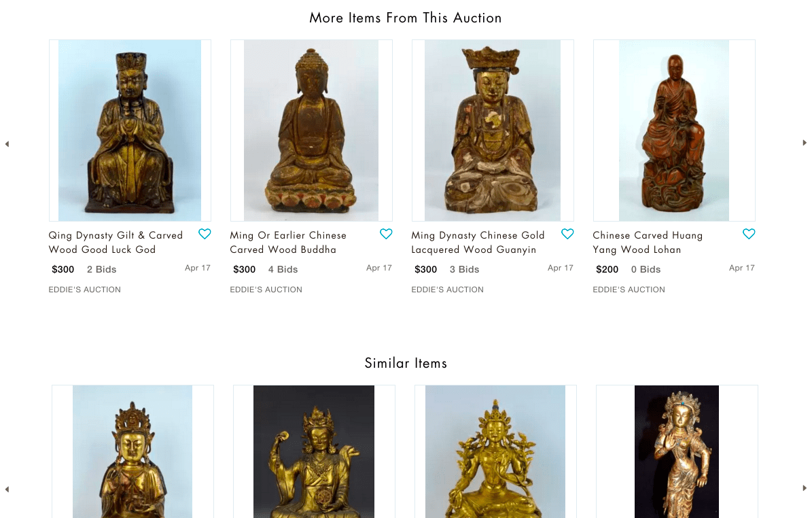Open similar item standing figure on black background
Viewport: 812px width, 518px height.
677,451
